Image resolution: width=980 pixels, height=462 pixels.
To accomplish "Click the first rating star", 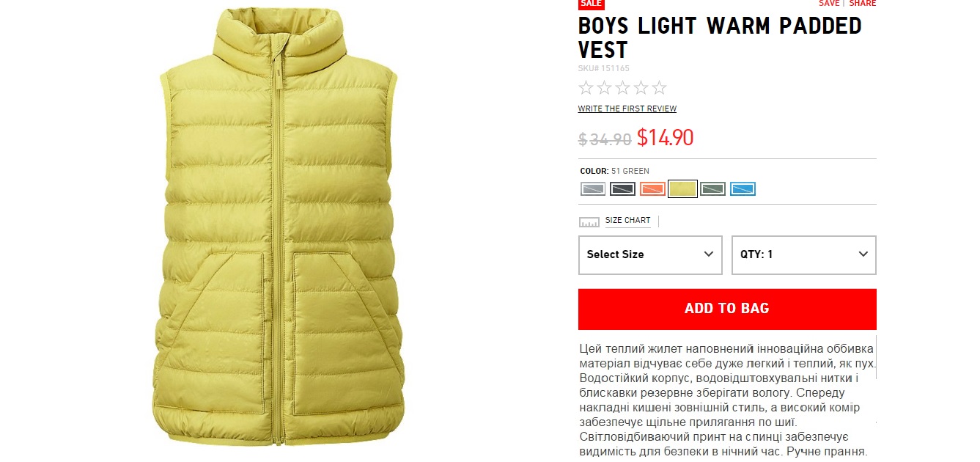I will (586, 88).
